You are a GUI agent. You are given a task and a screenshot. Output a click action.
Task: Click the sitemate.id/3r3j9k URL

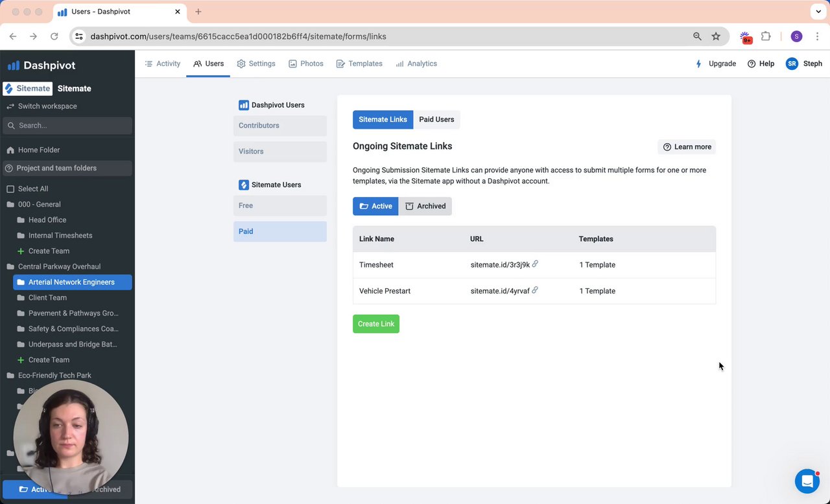coord(500,265)
